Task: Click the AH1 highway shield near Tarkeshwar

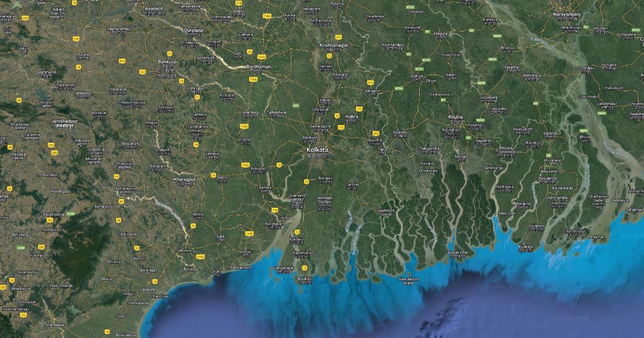Action: coord(296,106)
